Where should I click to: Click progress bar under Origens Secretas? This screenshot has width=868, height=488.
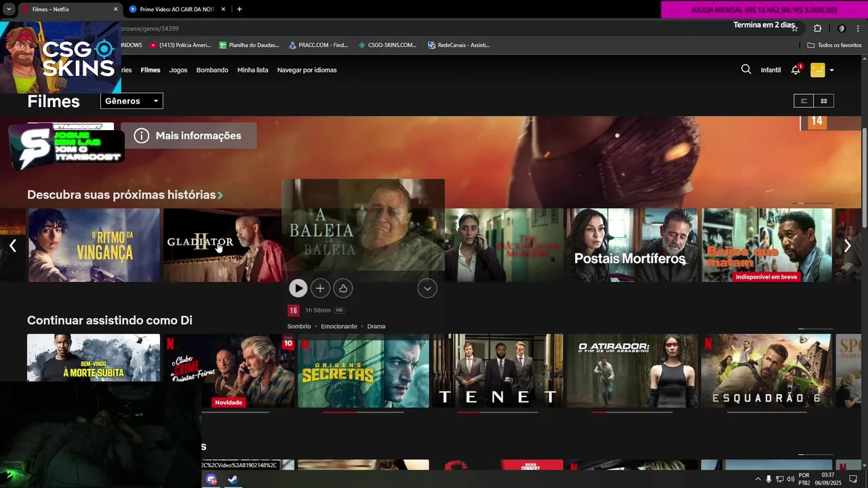(x=363, y=412)
